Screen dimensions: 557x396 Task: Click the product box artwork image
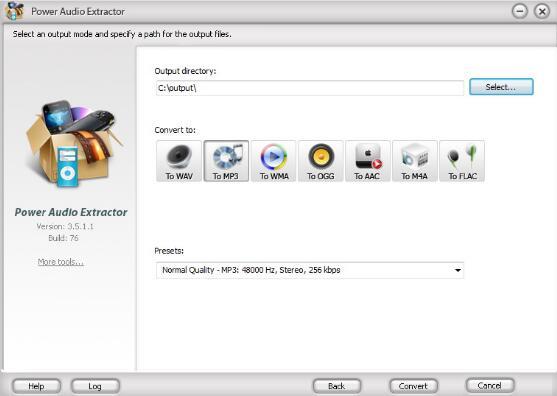point(72,143)
